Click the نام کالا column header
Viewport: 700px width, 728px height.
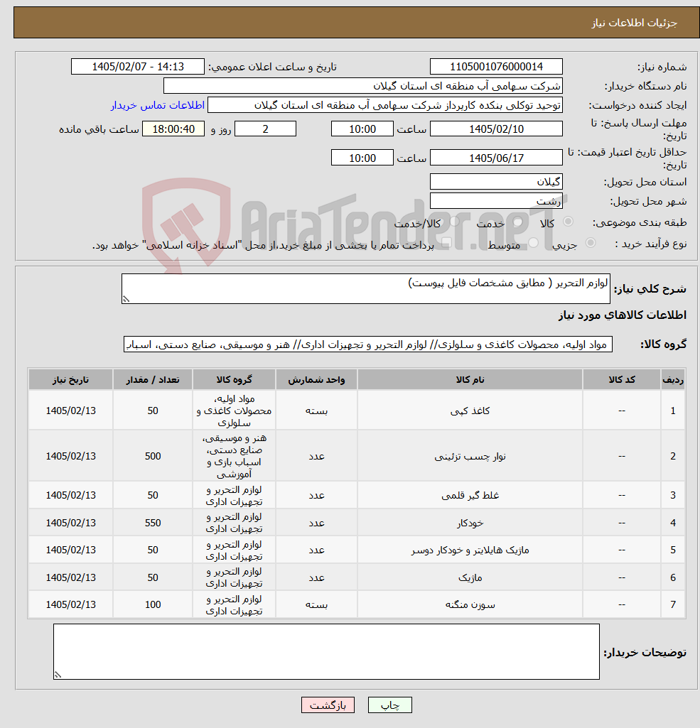pos(470,380)
